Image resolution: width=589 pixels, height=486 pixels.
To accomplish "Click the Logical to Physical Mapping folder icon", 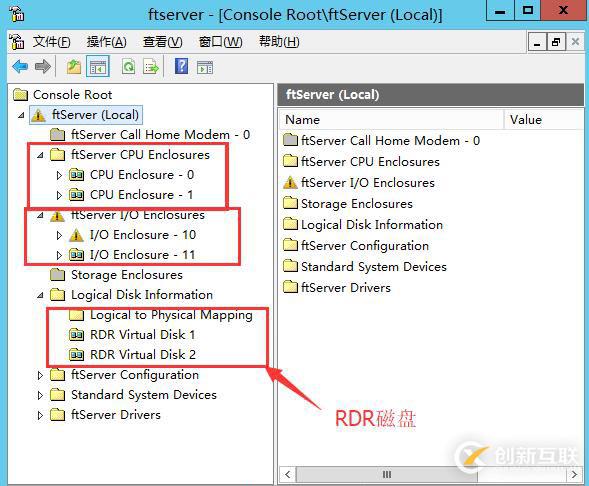I will [x=76, y=315].
